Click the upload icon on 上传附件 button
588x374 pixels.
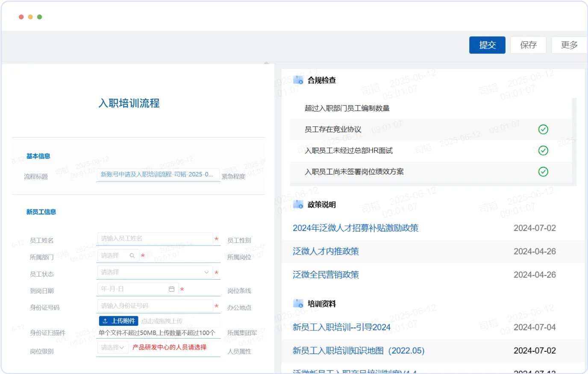[105, 321]
